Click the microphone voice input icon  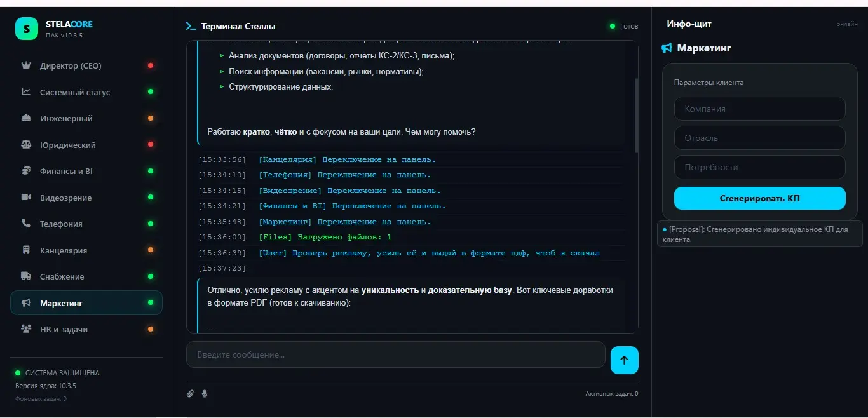[205, 394]
